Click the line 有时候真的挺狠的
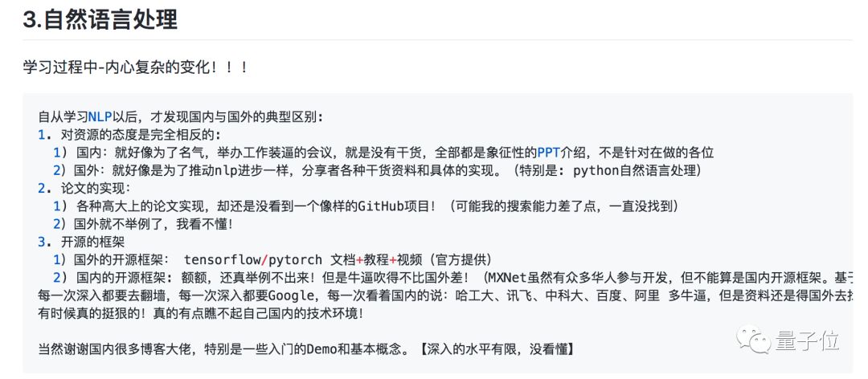The width and height of the screenshot is (868, 379). click(x=200, y=313)
